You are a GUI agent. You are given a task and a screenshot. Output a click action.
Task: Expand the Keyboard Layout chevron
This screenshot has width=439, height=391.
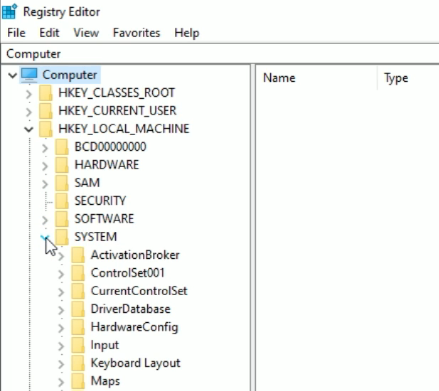(x=61, y=364)
